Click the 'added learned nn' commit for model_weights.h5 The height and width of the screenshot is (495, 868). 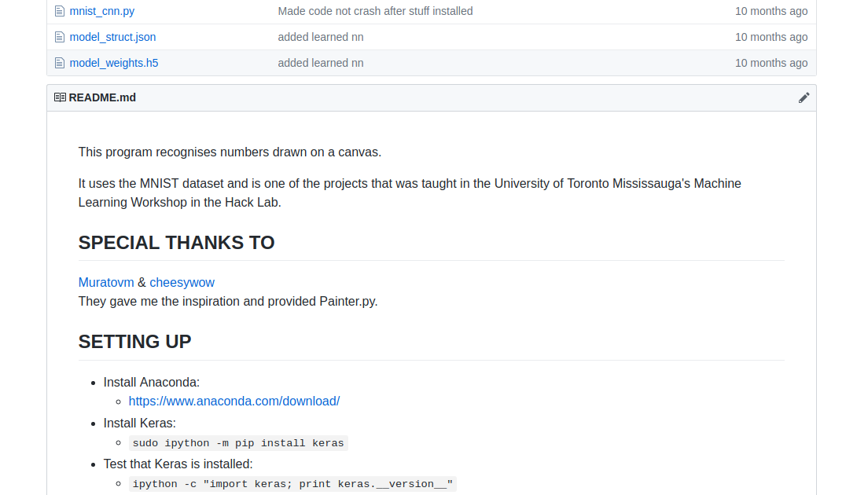coord(321,63)
